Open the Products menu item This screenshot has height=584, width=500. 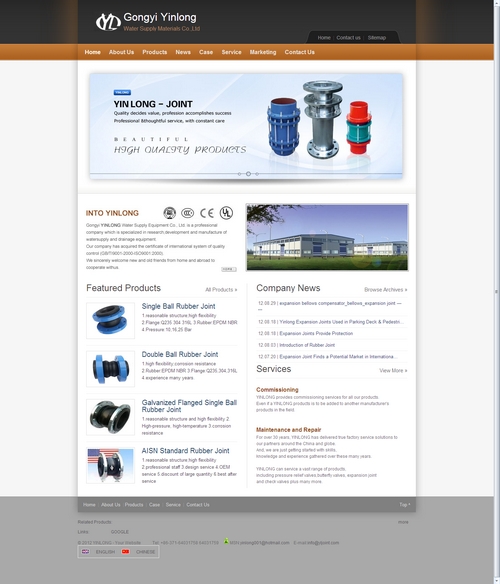[x=155, y=52]
